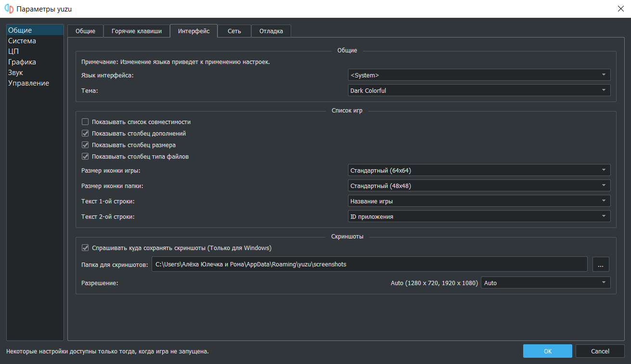Click the yuzu logo in title bar
This screenshot has width=631, height=364.
[9, 9]
